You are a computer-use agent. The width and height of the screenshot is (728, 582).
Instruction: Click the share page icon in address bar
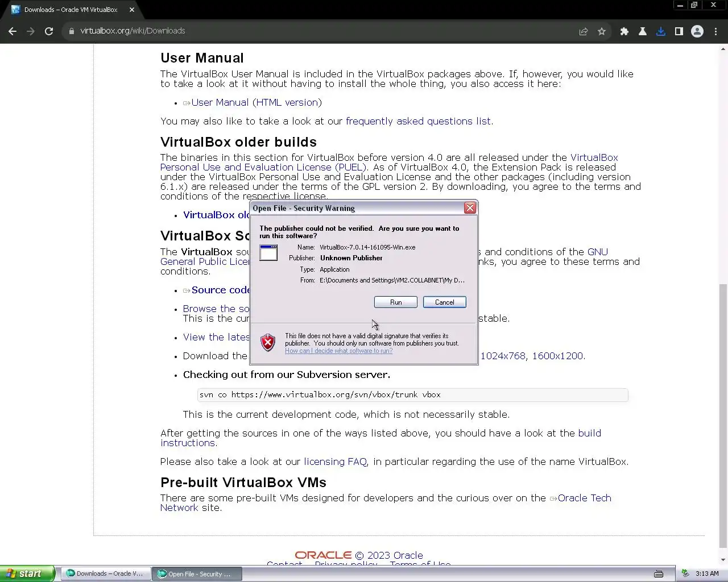click(x=584, y=31)
